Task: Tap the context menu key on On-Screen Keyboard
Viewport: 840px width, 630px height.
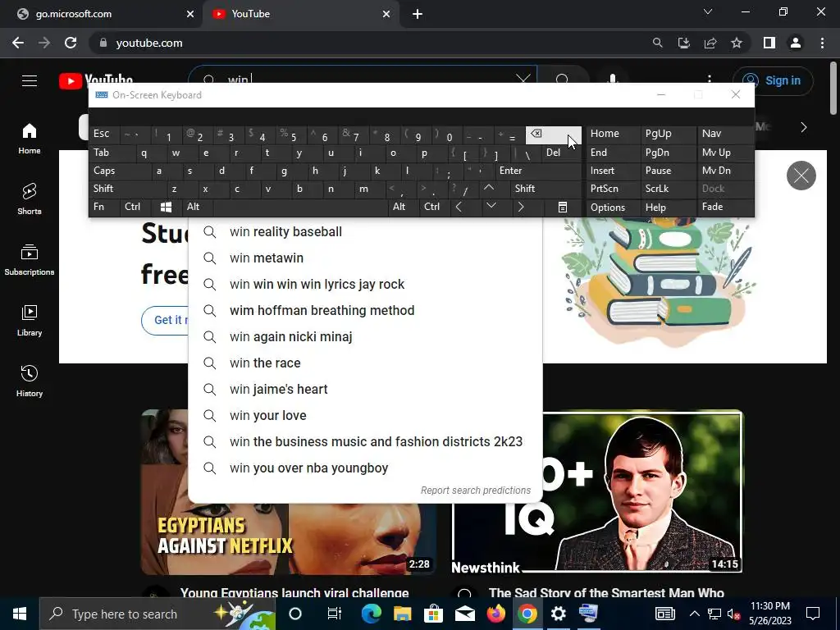Action: [x=563, y=207]
